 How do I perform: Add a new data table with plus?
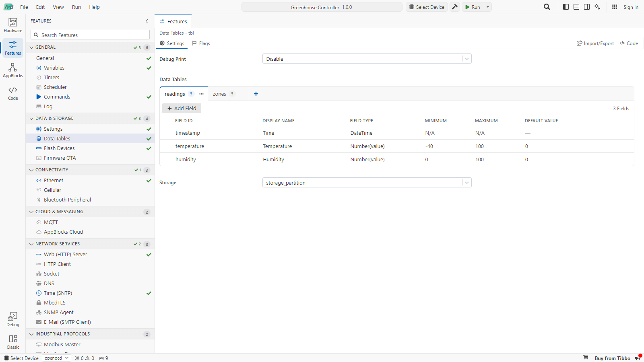(x=256, y=94)
